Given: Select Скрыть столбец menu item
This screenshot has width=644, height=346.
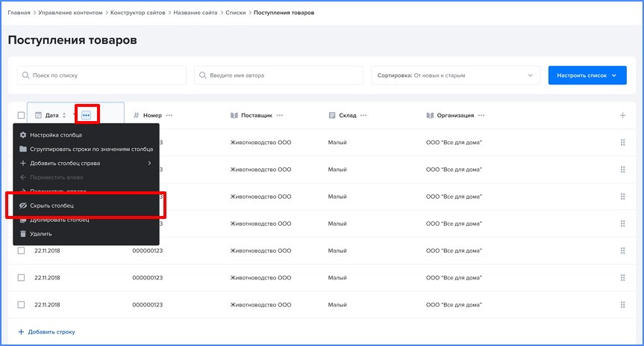Looking at the screenshot, I should (87, 206).
